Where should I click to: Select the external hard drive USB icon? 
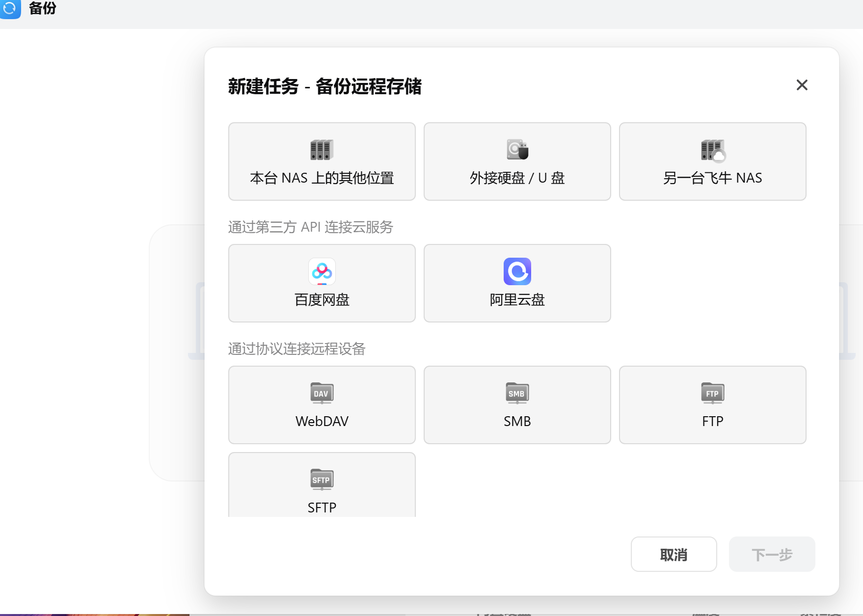coord(517,150)
